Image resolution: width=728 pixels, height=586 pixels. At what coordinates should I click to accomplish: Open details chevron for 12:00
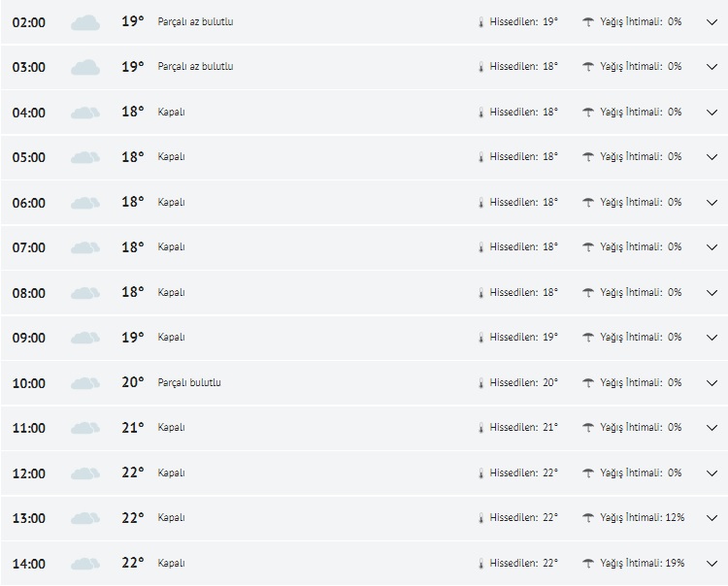[x=711, y=473]
